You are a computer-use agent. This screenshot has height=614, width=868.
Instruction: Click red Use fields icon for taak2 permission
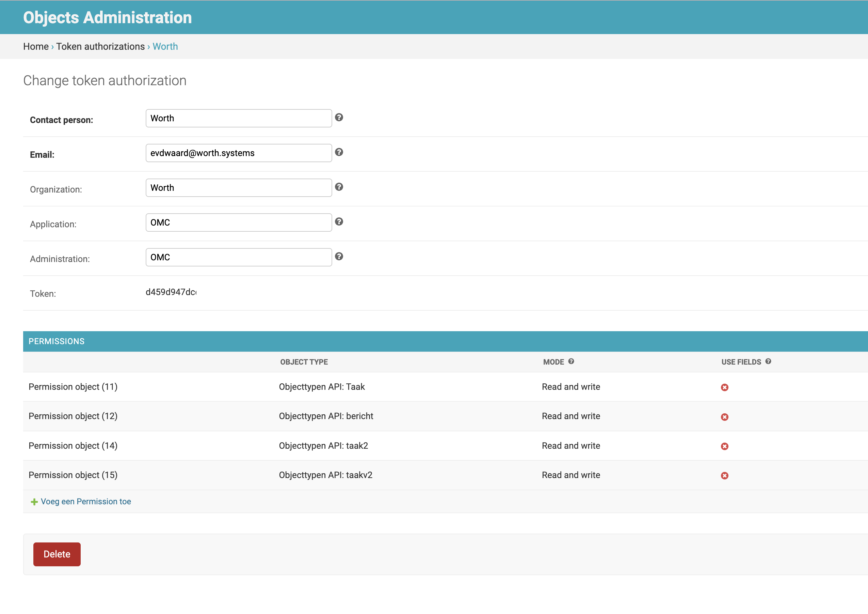pyautogui.click(x=724, y=446)
